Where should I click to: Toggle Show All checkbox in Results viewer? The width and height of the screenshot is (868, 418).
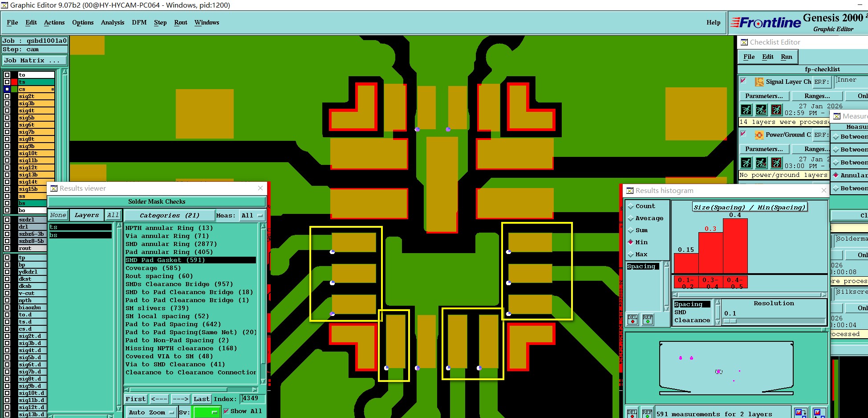(226, 411)
